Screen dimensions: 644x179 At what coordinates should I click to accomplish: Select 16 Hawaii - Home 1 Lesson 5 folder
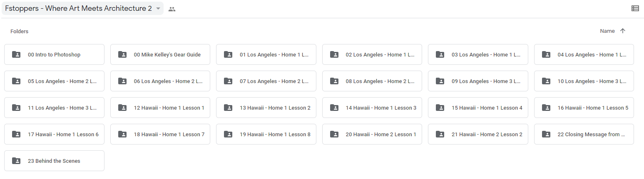click(584, 108)
